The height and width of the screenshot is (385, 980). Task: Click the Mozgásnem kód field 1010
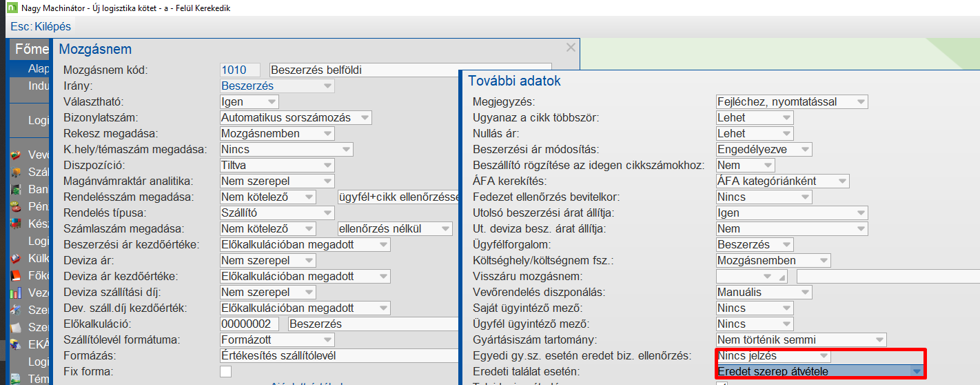click(x=241, y=70)
